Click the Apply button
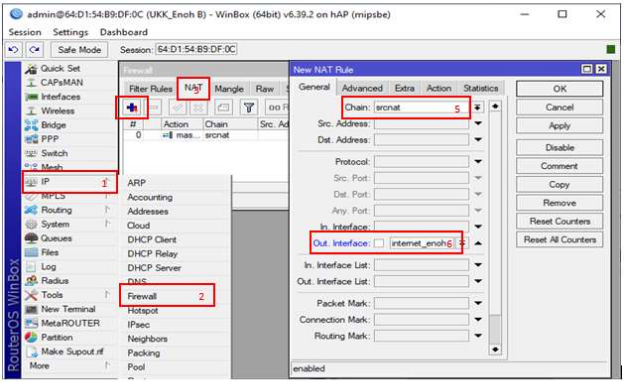Viewport: 624px width, 382px height. pos(560,126)
